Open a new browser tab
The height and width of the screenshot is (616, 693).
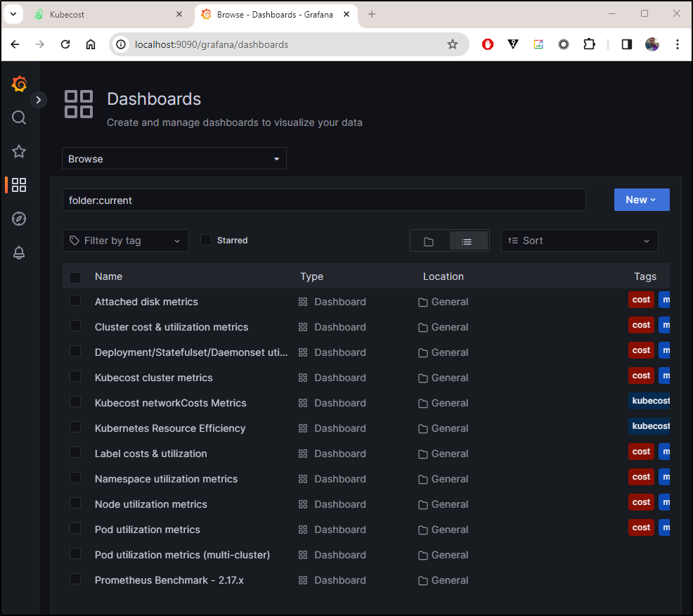coord(372,14)
